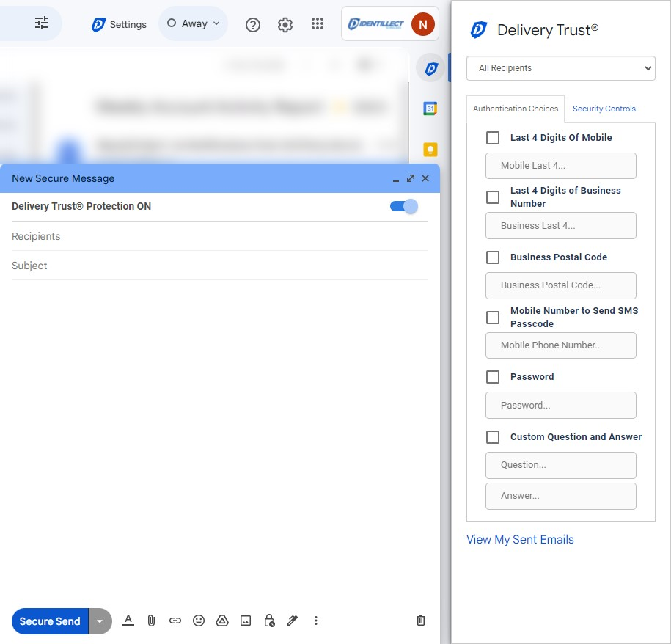Check Last 4 Digits Of Mobile
This screenshot has width=671, height=644.
coord(493,138)
